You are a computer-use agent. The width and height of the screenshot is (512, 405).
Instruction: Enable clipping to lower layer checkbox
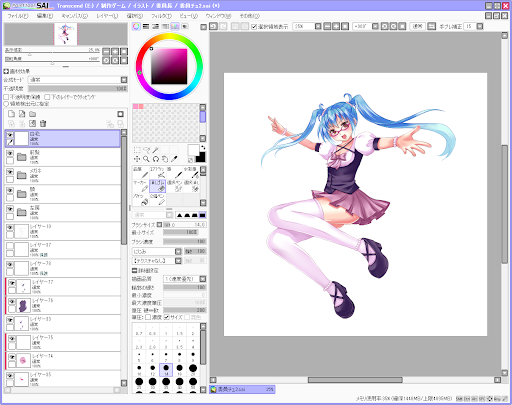[x=47, y=97]
